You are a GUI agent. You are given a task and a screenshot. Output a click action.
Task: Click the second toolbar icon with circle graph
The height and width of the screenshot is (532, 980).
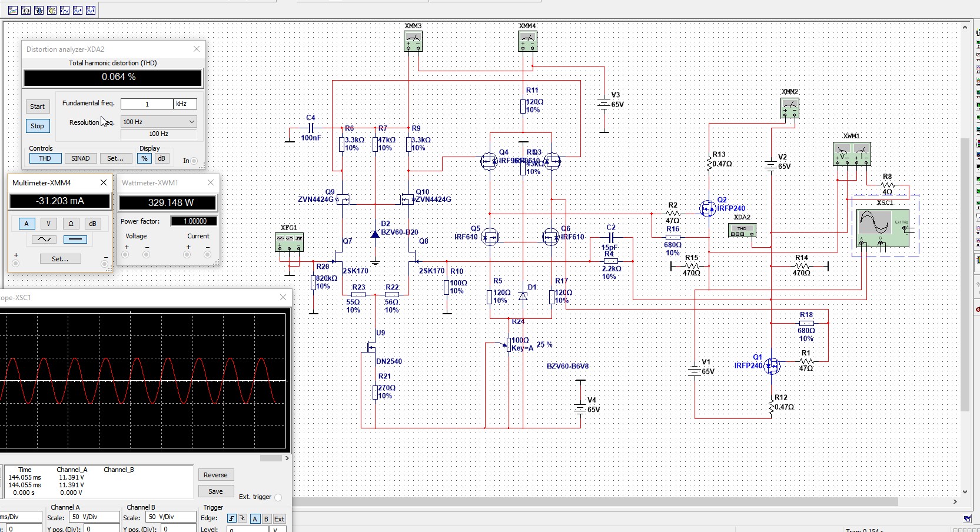point(26,11)
